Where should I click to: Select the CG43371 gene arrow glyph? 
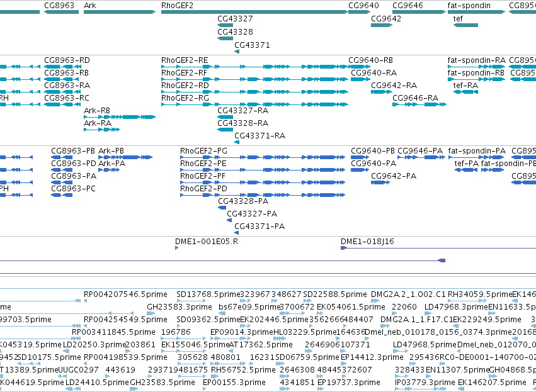point(237,52)
